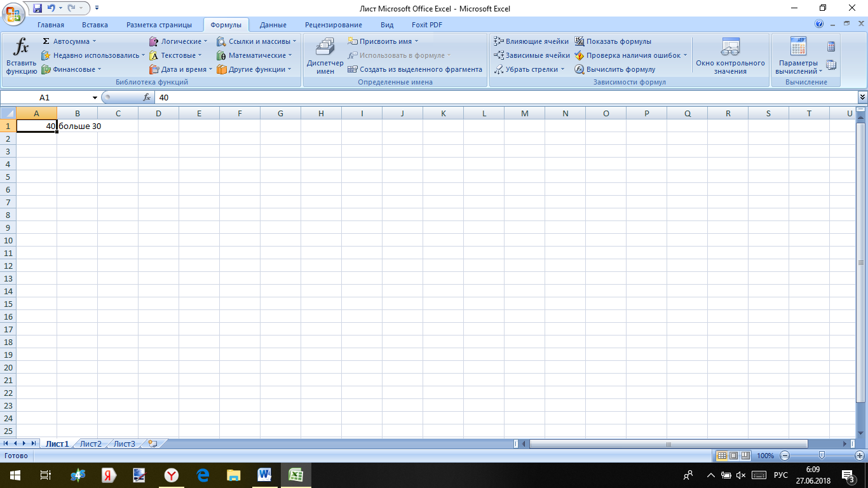868x488 pixels.
Task: Switch to Page Layout view in status bar
Action: click(733, 456)
